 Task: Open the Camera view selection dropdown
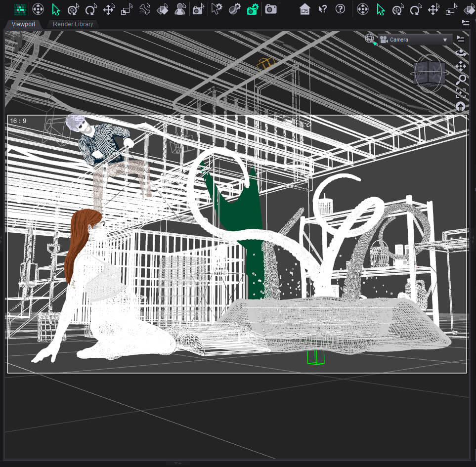(415, 40)
